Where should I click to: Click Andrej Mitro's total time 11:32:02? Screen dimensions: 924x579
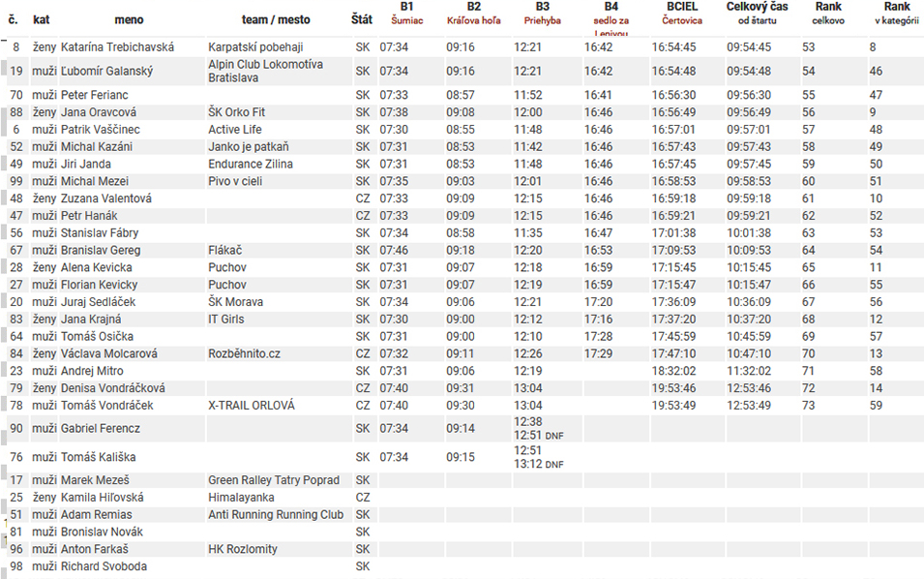tap(749, 371)
